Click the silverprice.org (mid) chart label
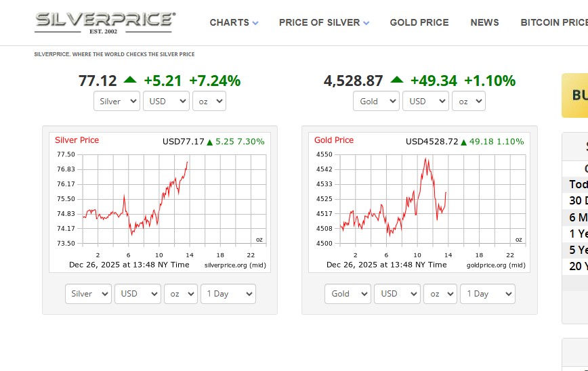This screenshot has width=588, height=371. tap(235, 265)
